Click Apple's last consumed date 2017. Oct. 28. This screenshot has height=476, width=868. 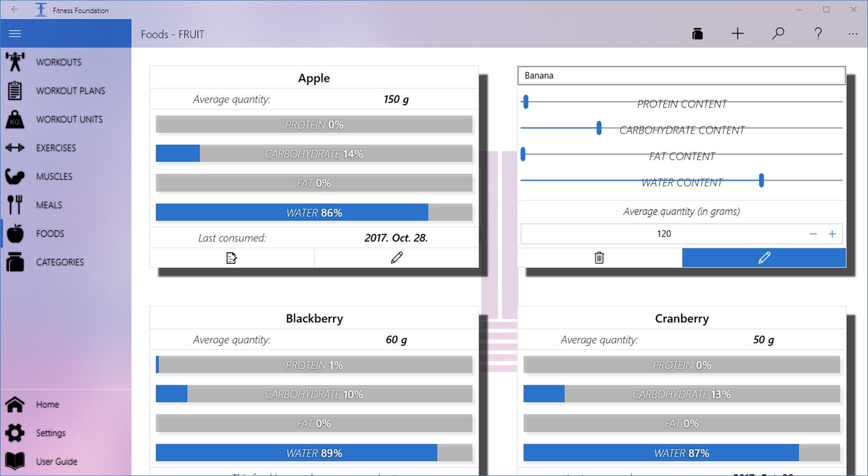pyautogui.click(x=396, y=238)
